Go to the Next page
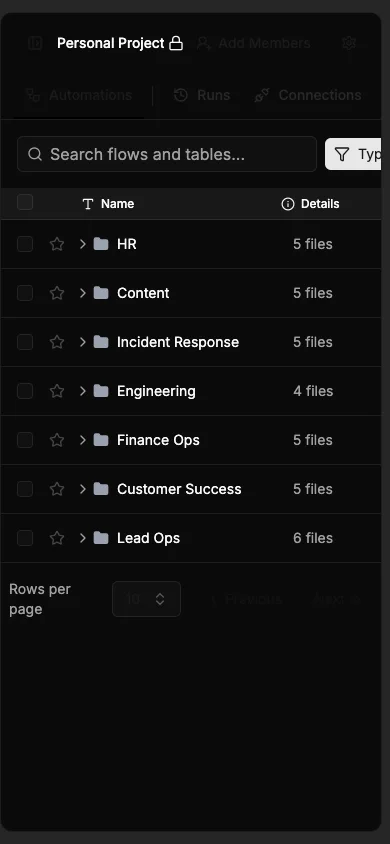Image resolution: width=390 pixels, height=844 pixels. pos(336,599)
